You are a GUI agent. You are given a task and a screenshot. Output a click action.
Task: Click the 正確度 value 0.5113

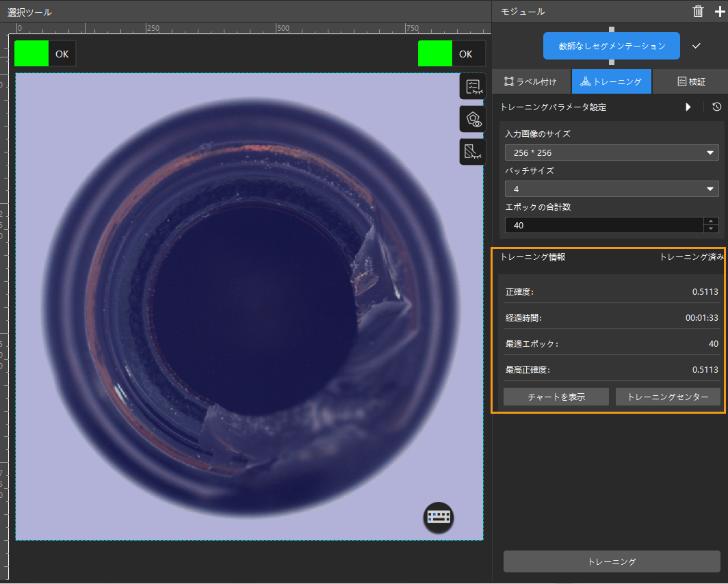tap(705, 292)
